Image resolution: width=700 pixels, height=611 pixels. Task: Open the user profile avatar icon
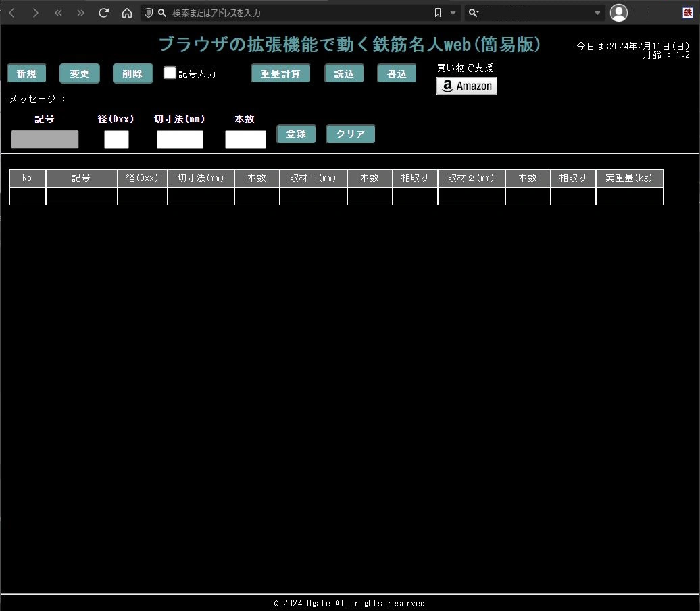click(x=618, y=13)
